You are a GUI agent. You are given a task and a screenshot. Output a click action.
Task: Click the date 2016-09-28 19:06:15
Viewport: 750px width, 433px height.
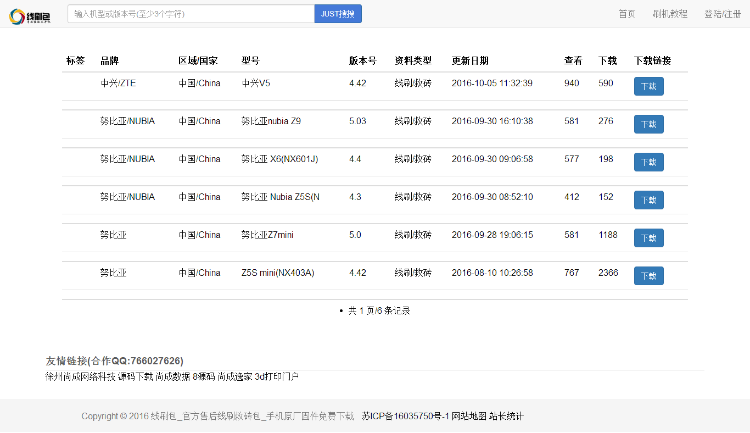point(492,235)
